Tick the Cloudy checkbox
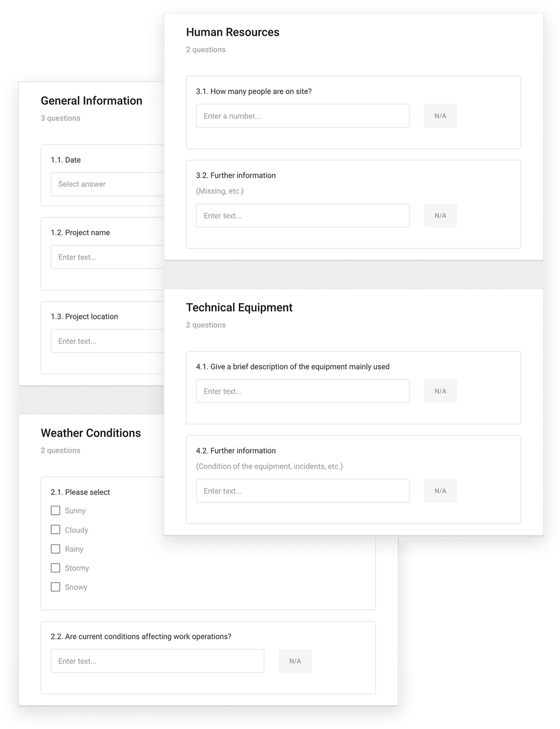The width and height of the screenshot is (560, 729). tap(55, 530)
